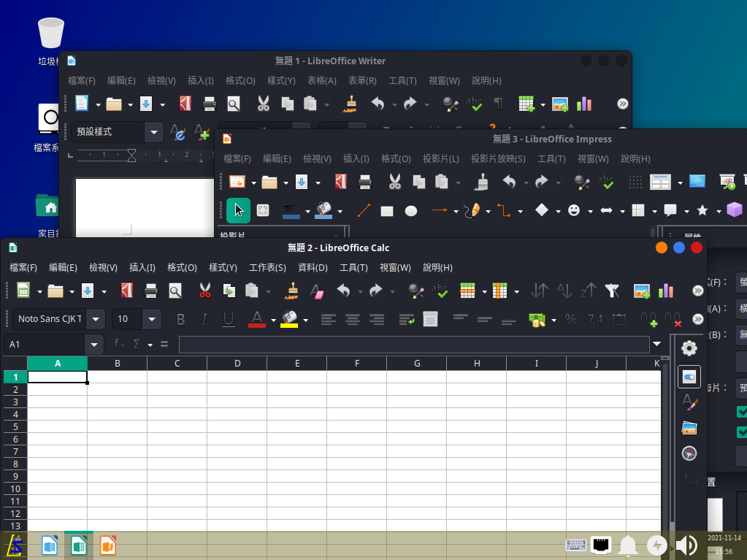Open Find & Replace in Calc toolbar
This screenshot has height=560, width=747.
coord(416,291)
